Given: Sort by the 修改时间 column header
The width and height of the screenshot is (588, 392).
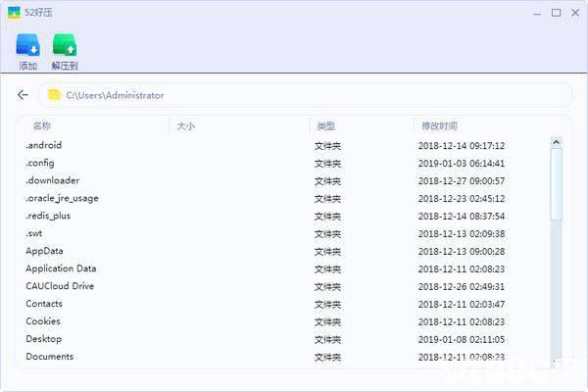Looking at the screenshot, I should (439, 126).
